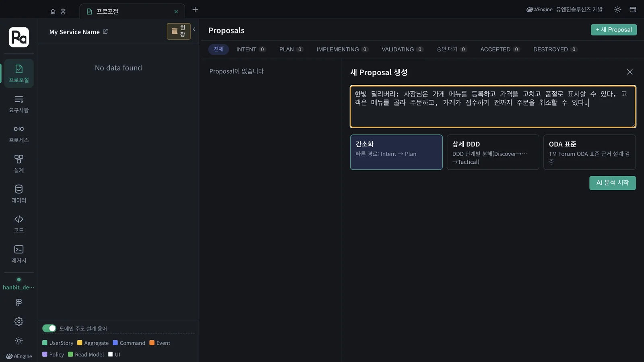Image resolution: width=644 pixels, height=362 pixels.
Task: Edit My Service Name with pencil icon
Action: (105, 31)
